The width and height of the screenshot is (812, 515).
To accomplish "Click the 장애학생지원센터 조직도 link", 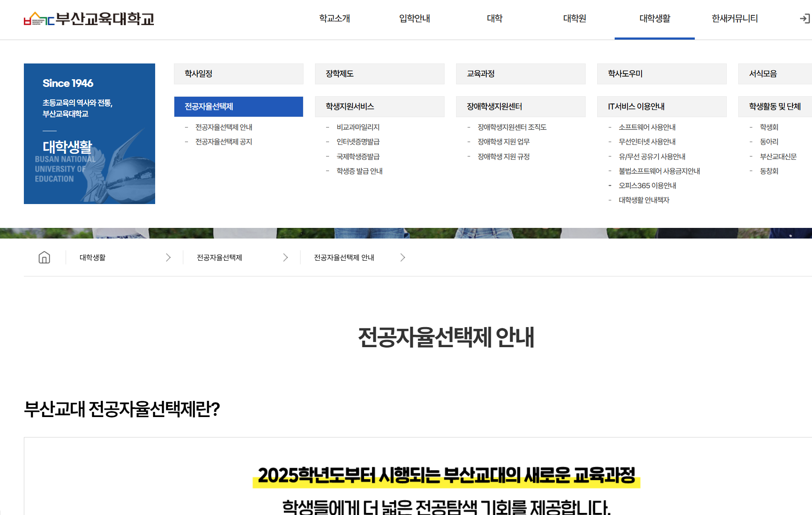I will (512, 127).
